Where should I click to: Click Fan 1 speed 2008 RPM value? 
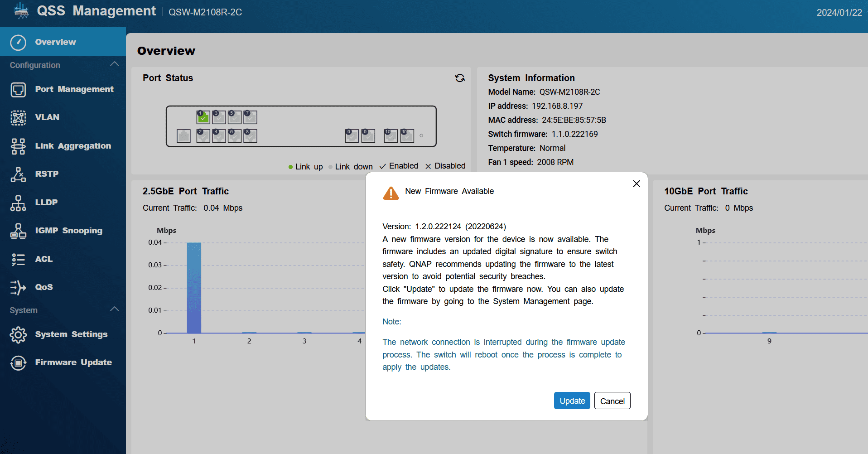click(555, 162)
